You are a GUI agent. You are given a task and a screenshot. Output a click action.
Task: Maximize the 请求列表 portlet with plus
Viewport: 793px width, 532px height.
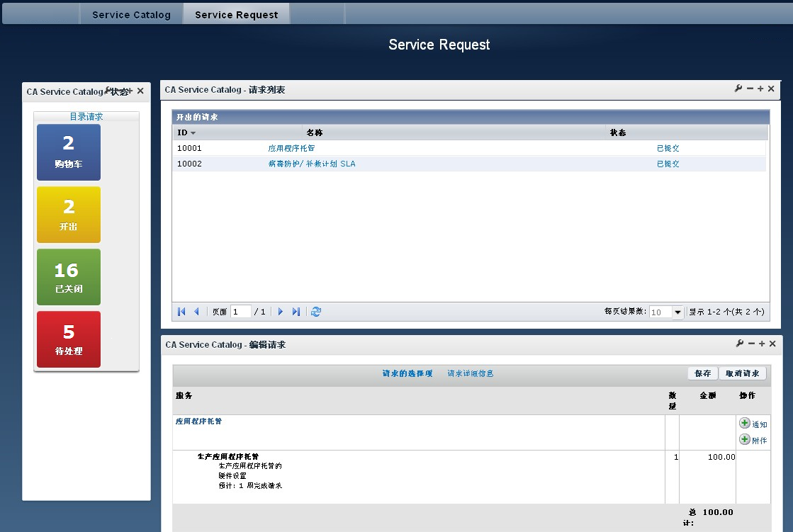[x=760, y=89]
